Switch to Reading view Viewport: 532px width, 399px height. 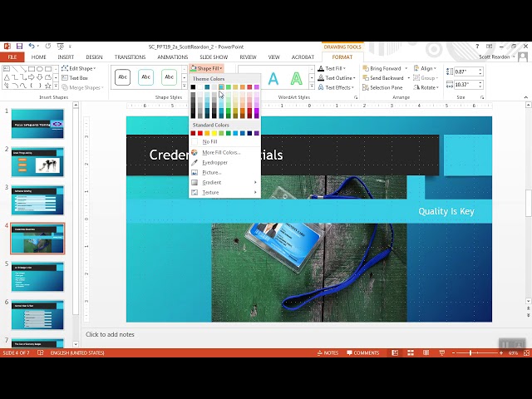[x=426, y=352]
